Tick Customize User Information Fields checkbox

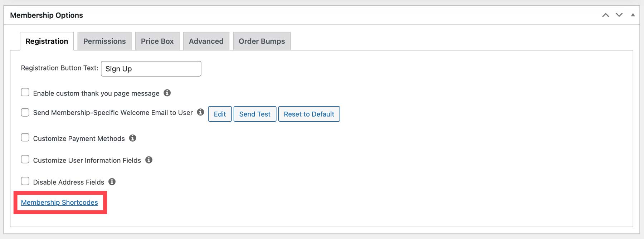click(x=25, y=159)
